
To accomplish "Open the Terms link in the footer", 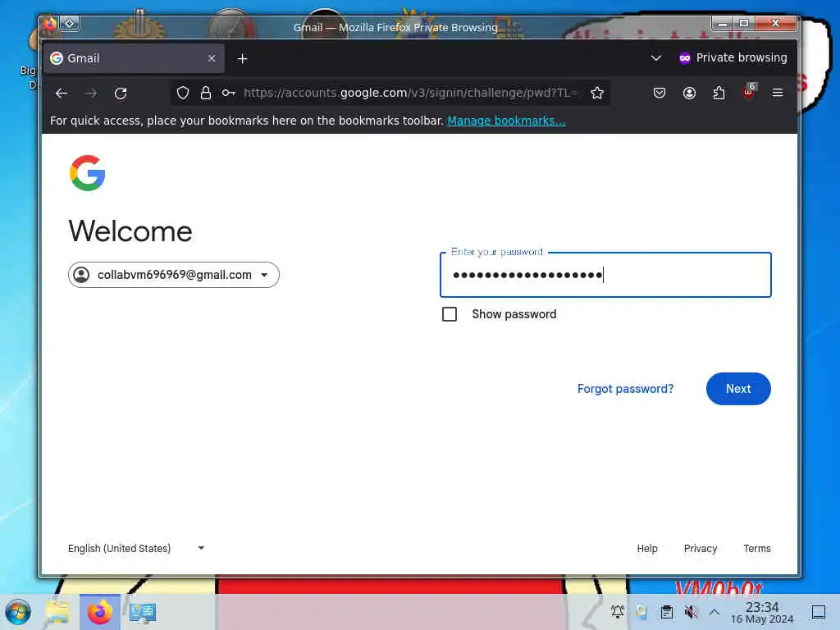I will (757, 549).
